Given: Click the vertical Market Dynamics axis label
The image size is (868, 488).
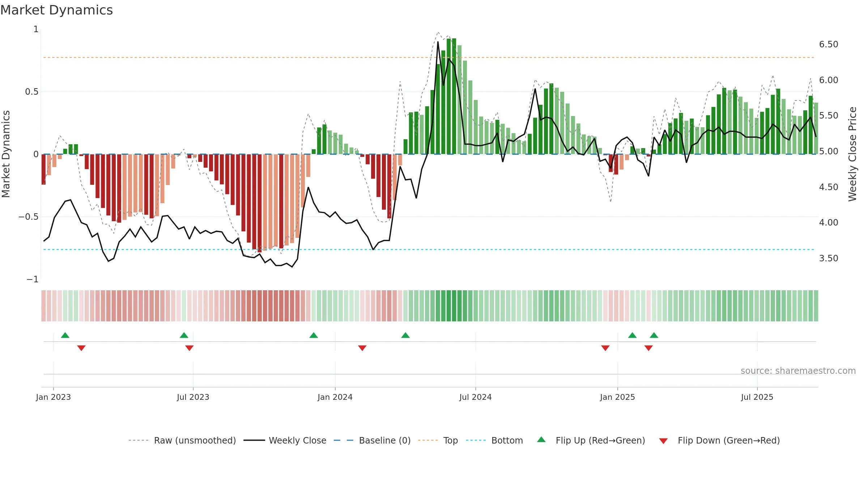Looking at the screenshot, I should (x=6, y=154).
